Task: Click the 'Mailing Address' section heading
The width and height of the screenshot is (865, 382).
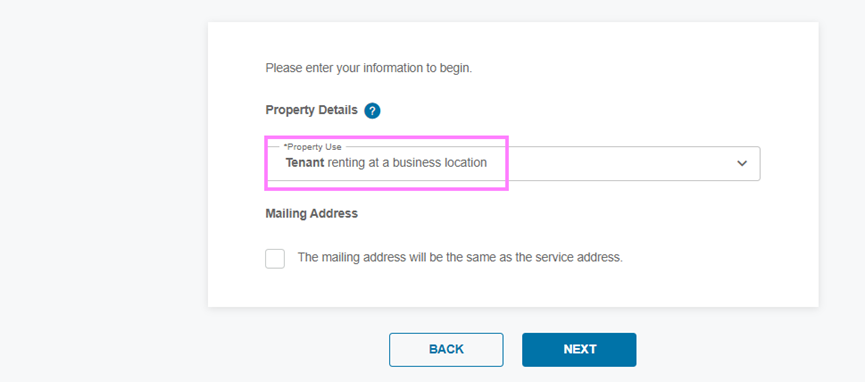Action: tap(312, 214)
